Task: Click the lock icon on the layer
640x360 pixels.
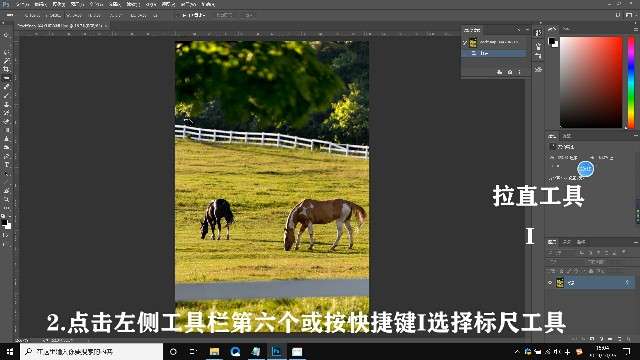Action: (x=627, y=282)
